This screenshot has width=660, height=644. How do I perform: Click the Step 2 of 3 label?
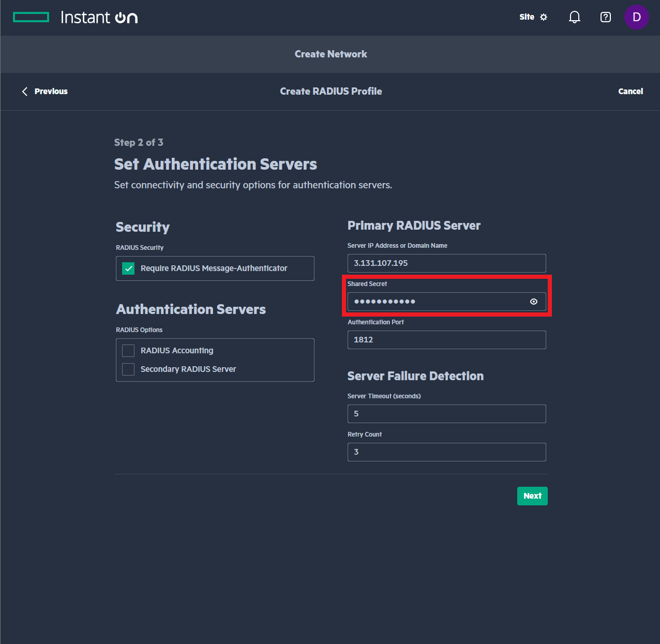pos(139,142)
